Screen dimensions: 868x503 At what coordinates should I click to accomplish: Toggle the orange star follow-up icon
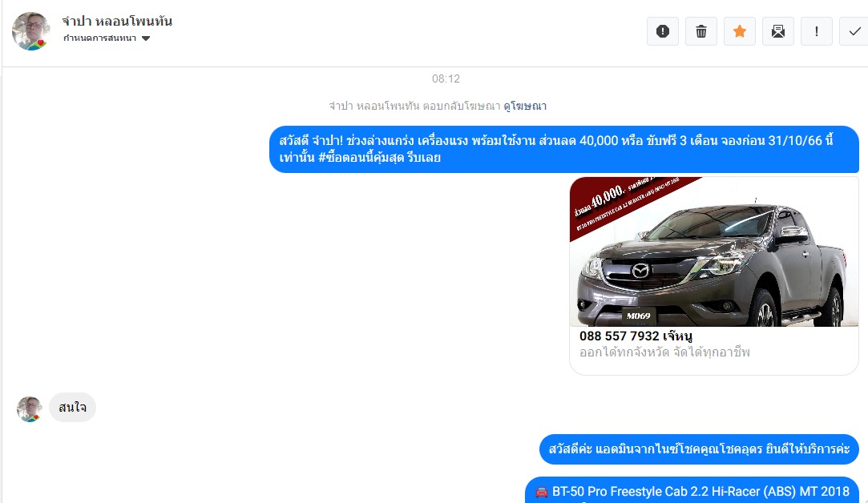point(740,31)
